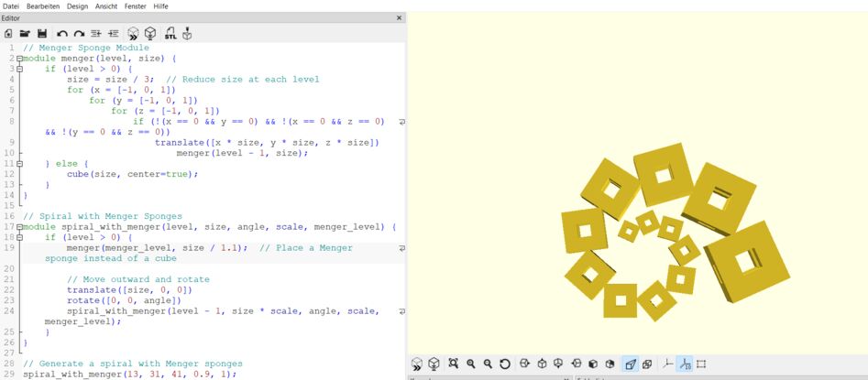Screen dimensions: 868x380
Task: Switch to the Top view
Action: pyautogui.click(x=542, y=364)
